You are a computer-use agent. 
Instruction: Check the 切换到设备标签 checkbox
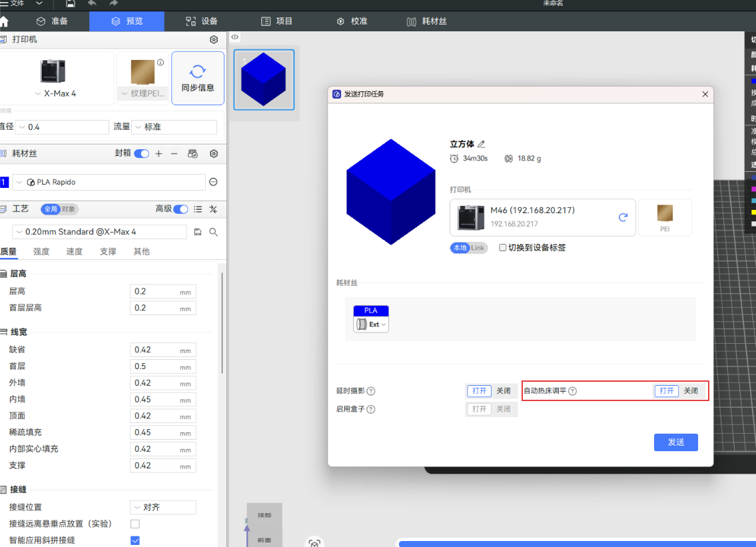[x=503, y=248]
